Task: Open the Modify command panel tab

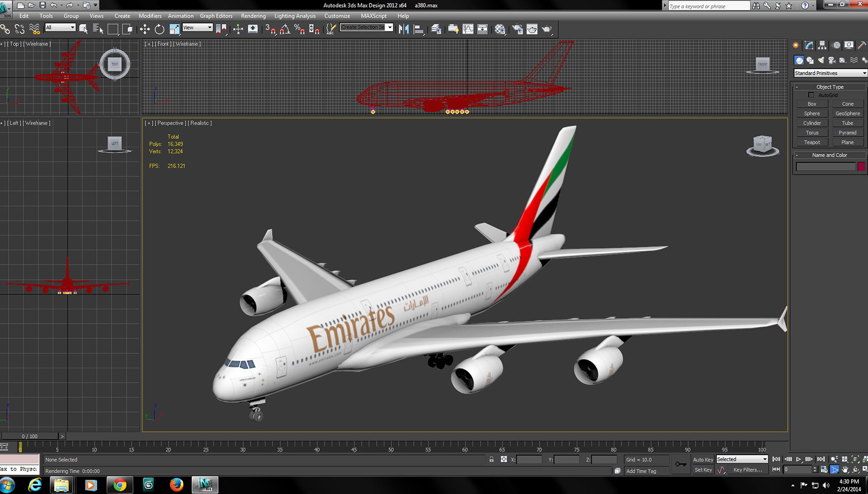Action: pos(809,45)
